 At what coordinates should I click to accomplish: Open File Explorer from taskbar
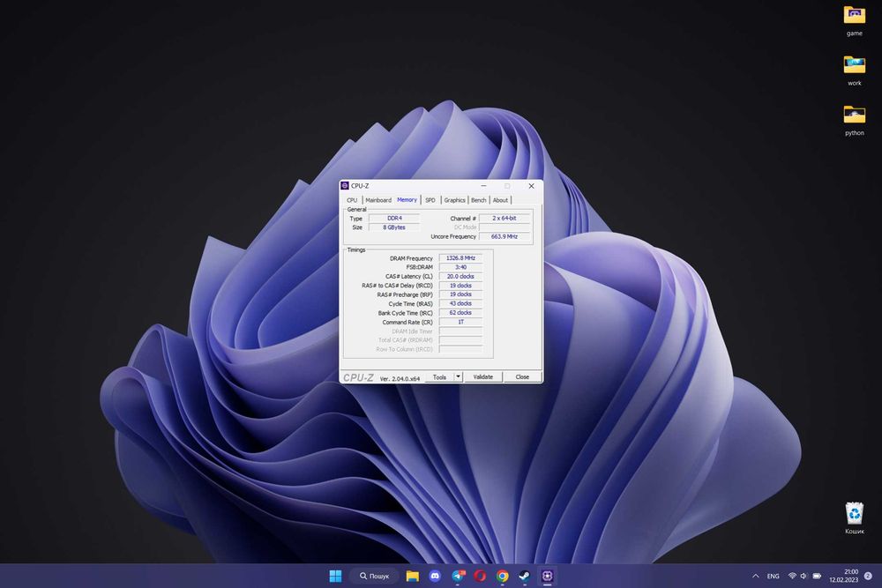412,576
